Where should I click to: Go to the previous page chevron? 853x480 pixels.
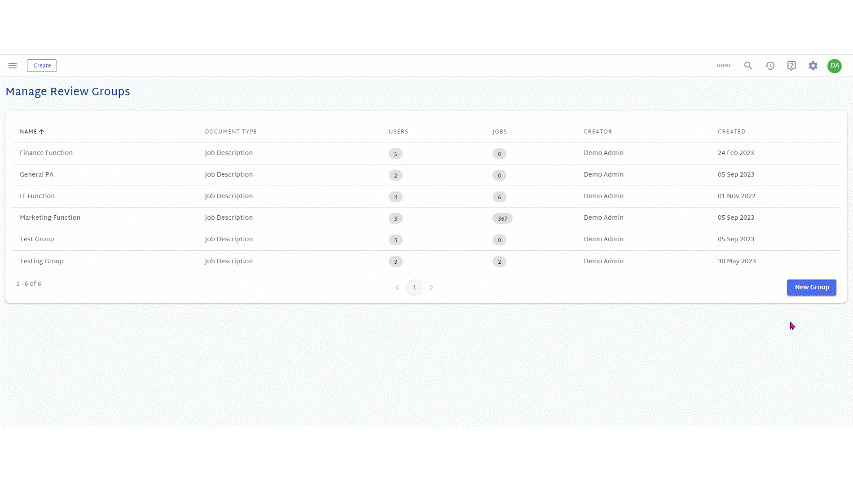point(397,287)
